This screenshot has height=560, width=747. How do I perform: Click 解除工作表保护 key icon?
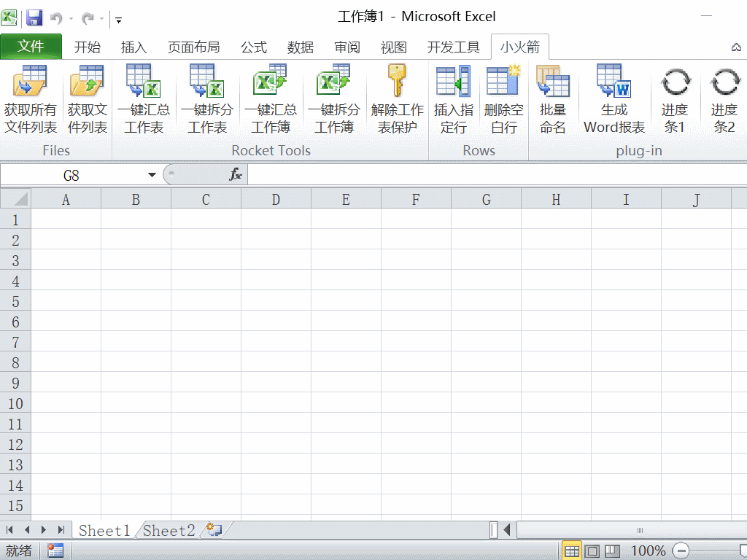[x=396, y=81]
